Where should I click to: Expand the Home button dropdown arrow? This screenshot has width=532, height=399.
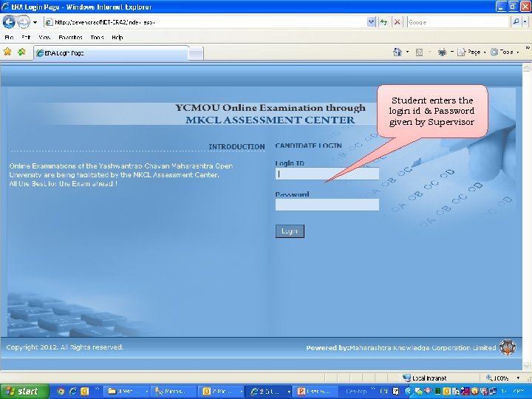[407, 52]
